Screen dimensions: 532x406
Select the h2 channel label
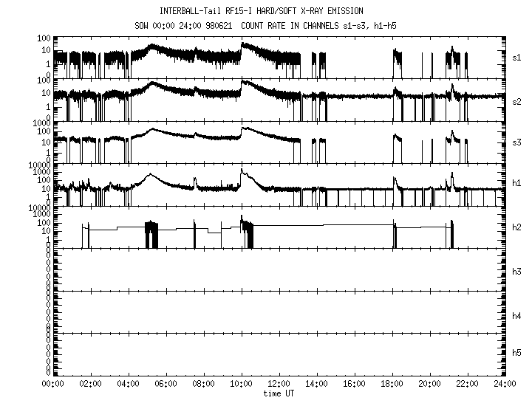click(x=516, y=227)
